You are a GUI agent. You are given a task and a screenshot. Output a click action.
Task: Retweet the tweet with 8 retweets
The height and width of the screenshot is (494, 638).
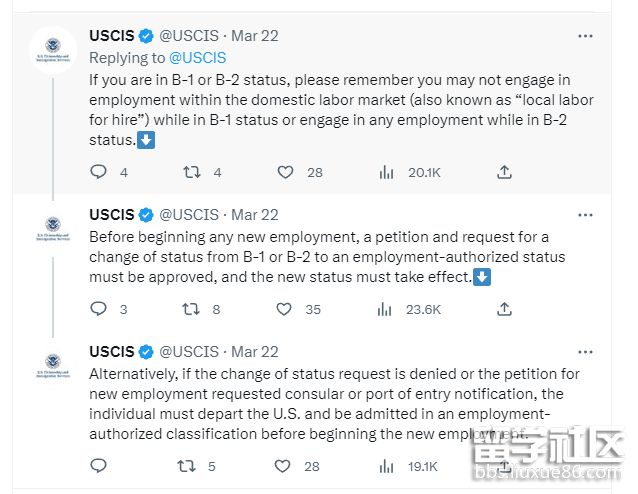(x=190, y=309)
